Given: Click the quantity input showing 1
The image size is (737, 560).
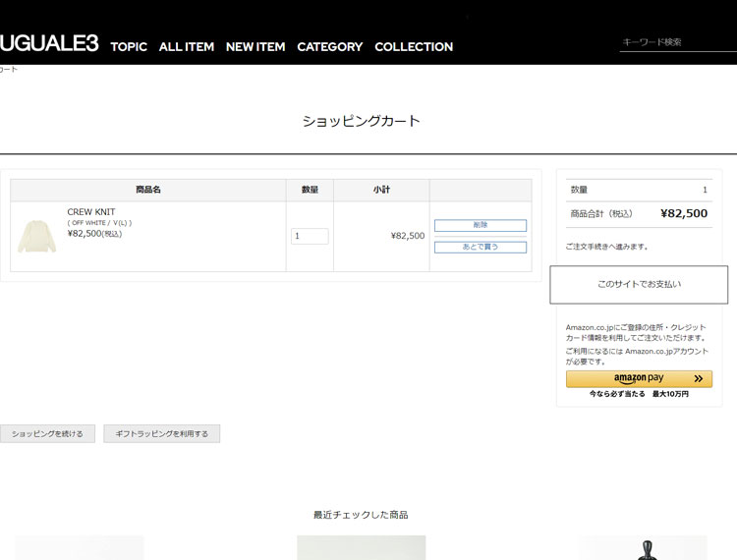Looking at the screenshot, I should (x=310, y=236).
